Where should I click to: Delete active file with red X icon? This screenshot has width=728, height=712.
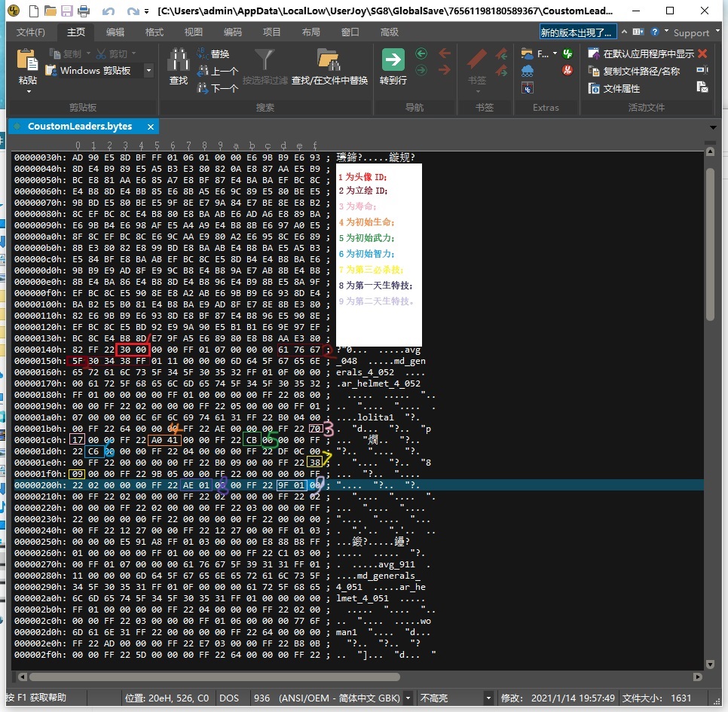coord(702,53)
